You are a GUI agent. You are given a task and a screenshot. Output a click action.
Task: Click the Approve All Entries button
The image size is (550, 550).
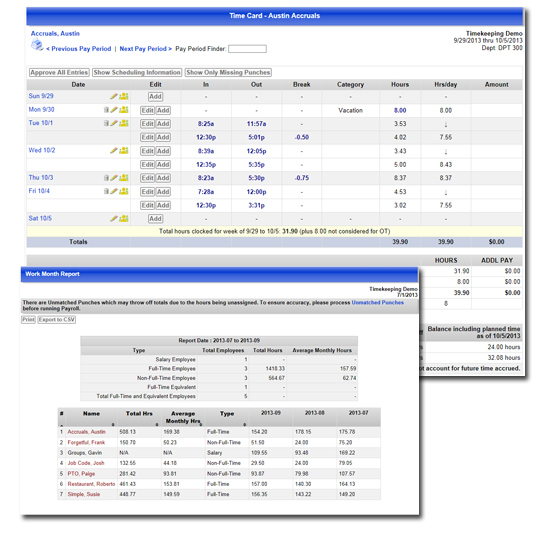(59, 73)
